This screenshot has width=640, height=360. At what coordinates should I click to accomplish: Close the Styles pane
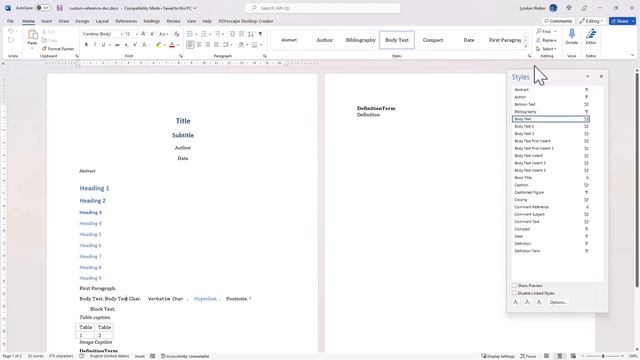(x=601, y=76)
